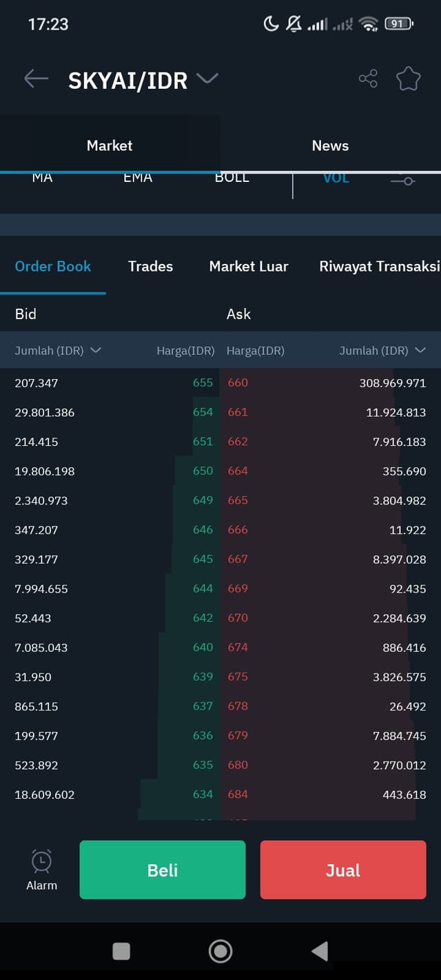Switch to the Trades tab

point(150,266)
